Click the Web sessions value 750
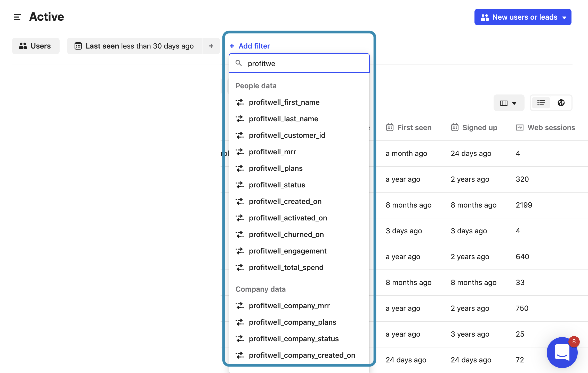 pyautogui.click(x=522, y=308)
